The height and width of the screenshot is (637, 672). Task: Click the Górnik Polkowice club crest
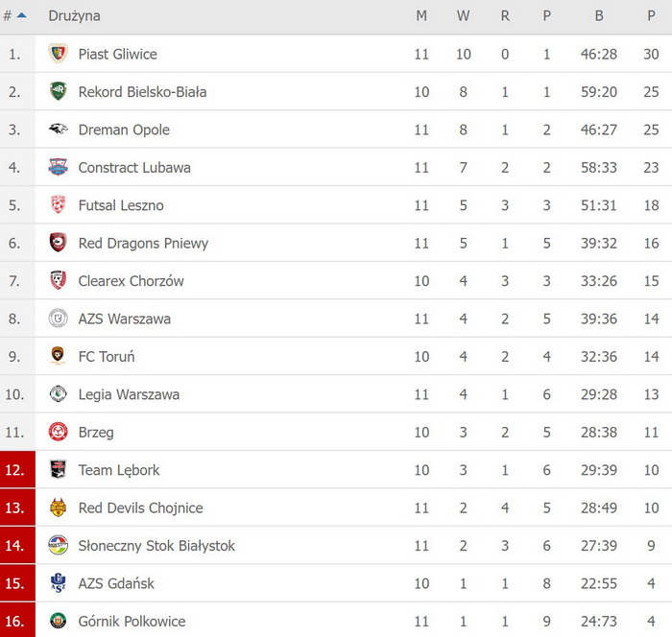(x=58, y=621)
